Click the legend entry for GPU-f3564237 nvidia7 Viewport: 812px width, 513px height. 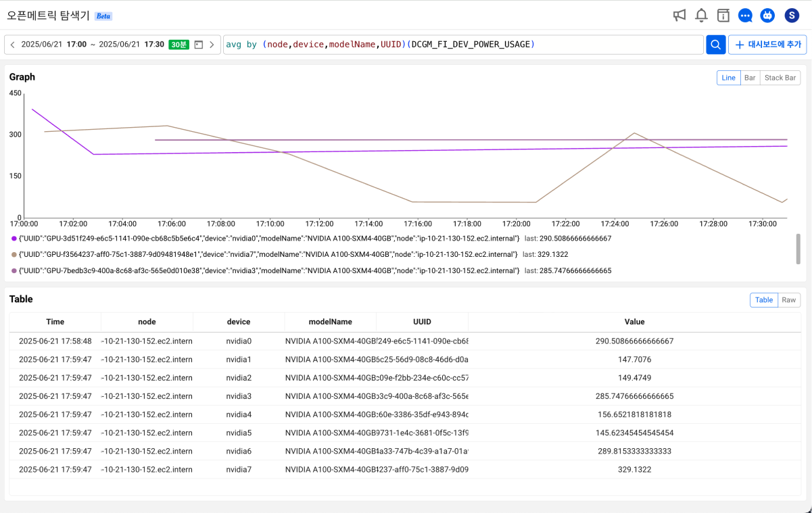click(x=269, y=255)
